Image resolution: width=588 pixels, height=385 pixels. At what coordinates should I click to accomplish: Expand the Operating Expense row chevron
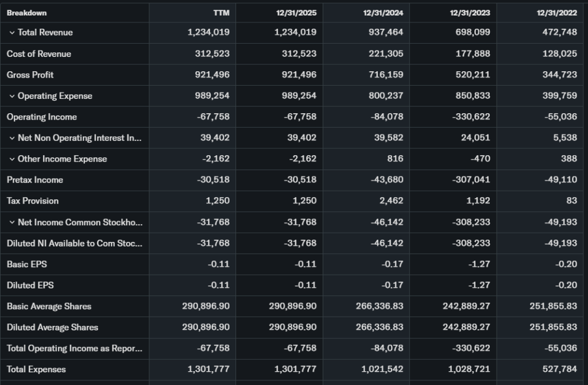pos(11,96)
